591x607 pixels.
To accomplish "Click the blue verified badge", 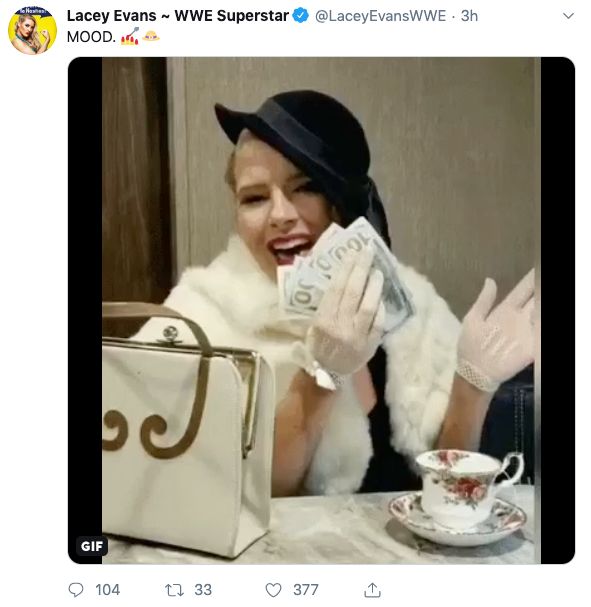I will tap(300, 15).
